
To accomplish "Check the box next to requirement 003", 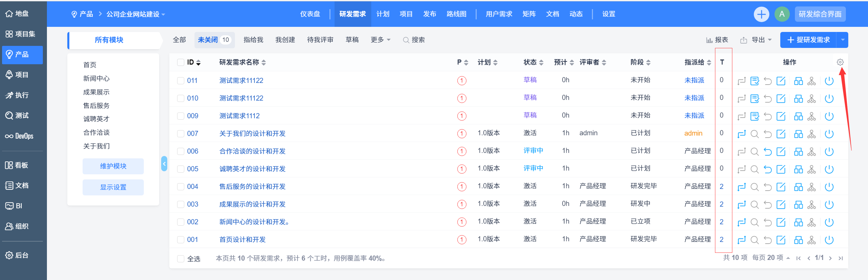I will [x=181, y=205].
